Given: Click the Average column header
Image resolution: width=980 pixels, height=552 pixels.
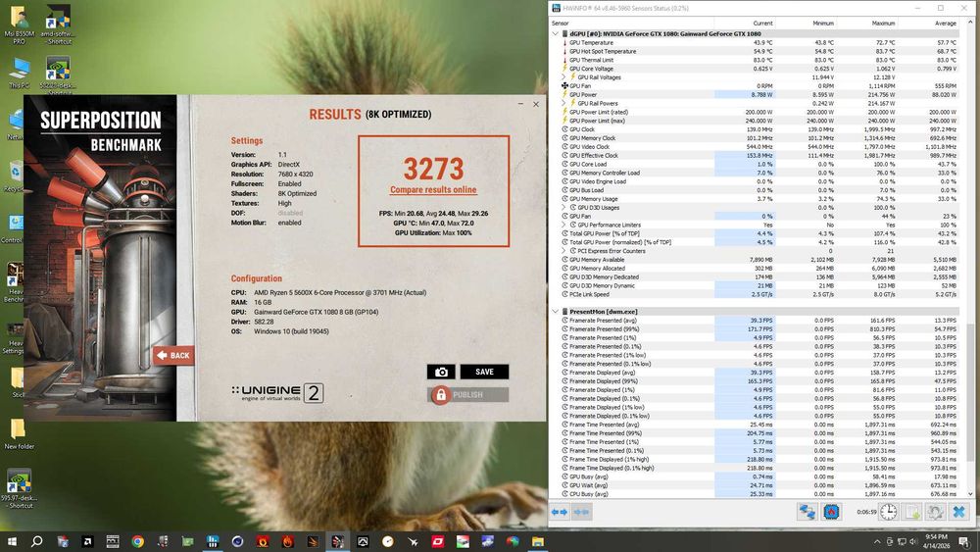Looking at the screenshot, I should pyautogui.click(x=928, y=24).
